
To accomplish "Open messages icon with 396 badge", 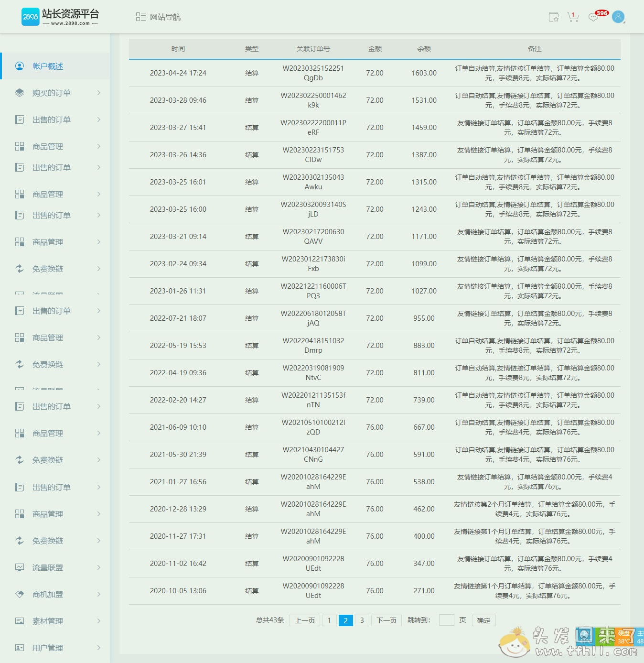I will (594, 17).
